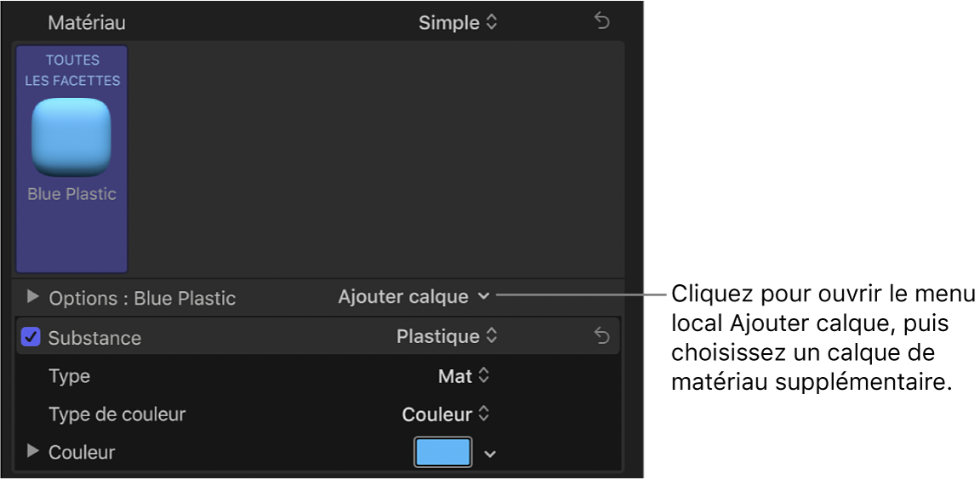Click the Substance label text

(94, 338)
